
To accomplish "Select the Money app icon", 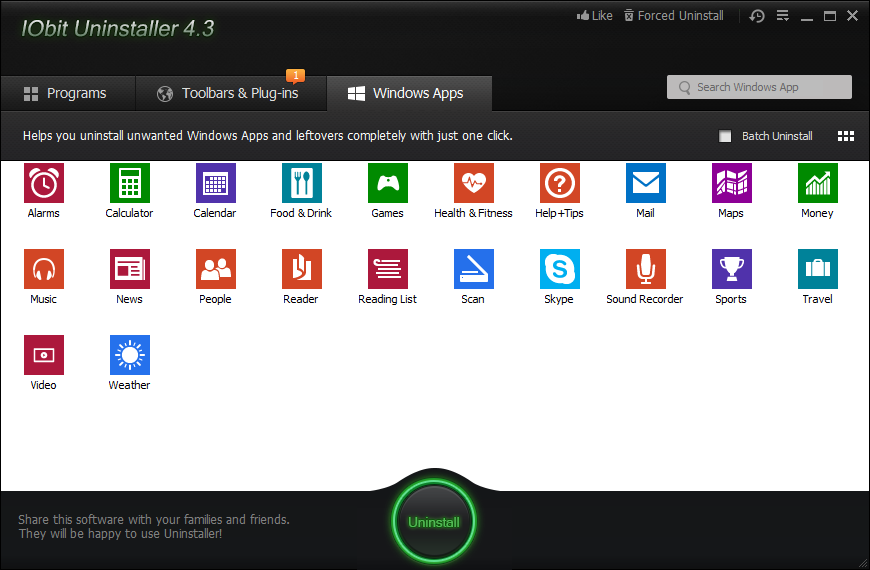I will [x=818, y=183].
